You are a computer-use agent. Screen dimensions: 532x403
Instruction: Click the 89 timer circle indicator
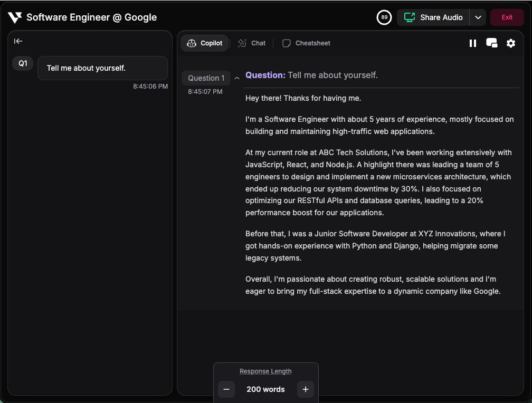(x=384, y=17)
